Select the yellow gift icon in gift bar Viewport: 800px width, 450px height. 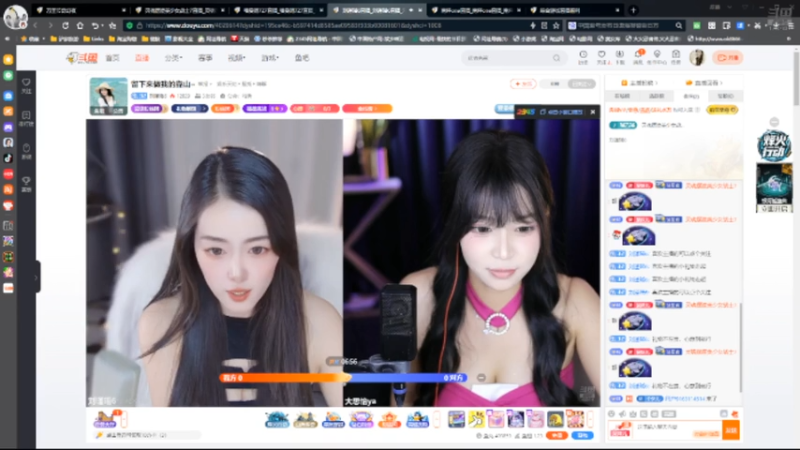point(477,419)
